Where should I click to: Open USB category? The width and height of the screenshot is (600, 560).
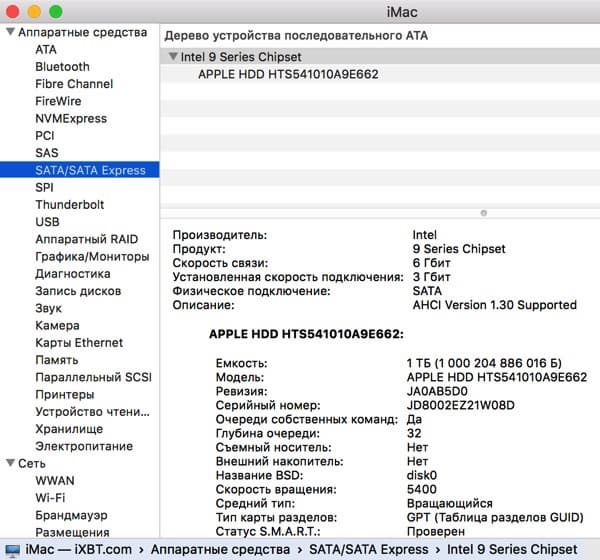pyautogui.click(x=47, y=222)
